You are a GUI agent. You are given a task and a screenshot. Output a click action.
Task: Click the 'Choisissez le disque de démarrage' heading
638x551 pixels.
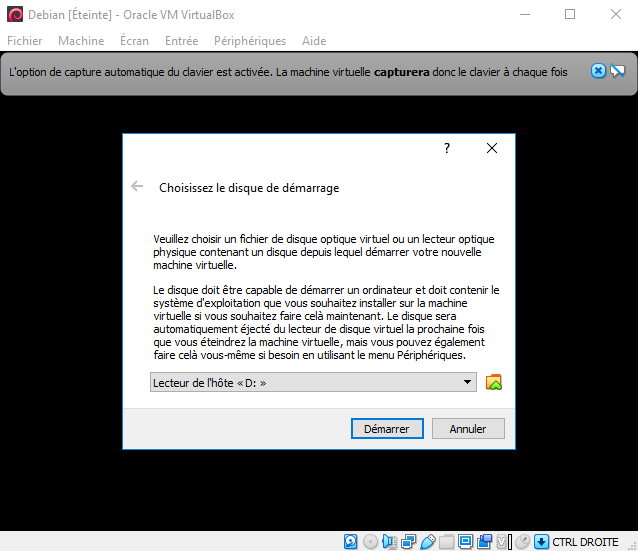pos(249,188)
